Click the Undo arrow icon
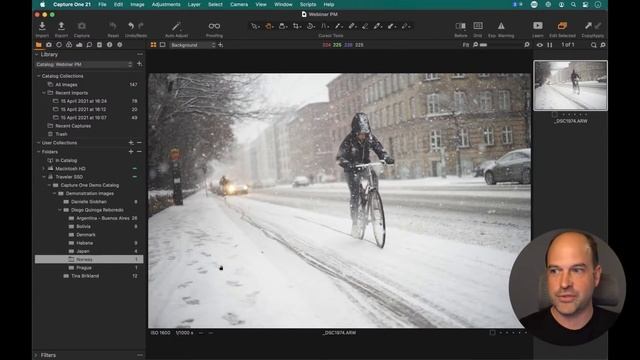 pyautogui.click(x=131, y=26)
